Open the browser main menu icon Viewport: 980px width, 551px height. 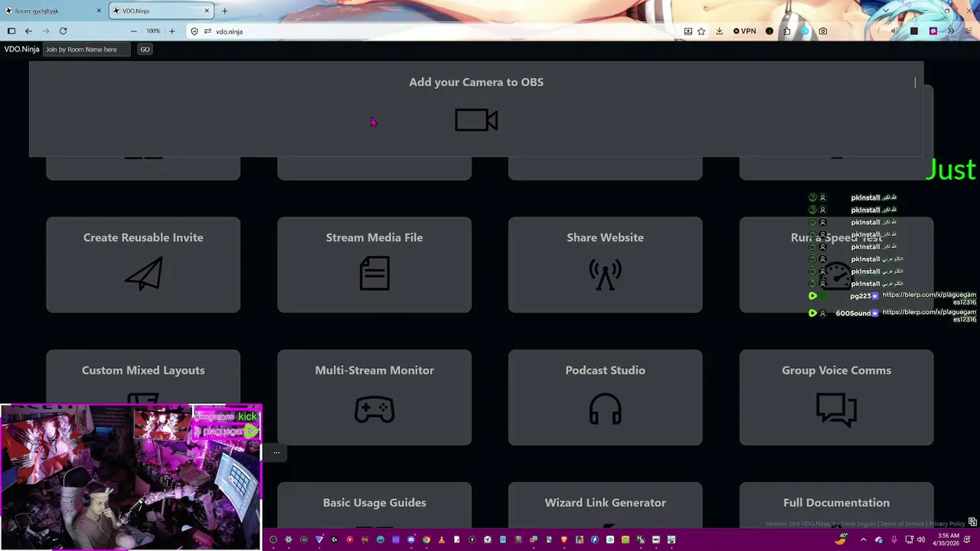[x=969, y=31]
